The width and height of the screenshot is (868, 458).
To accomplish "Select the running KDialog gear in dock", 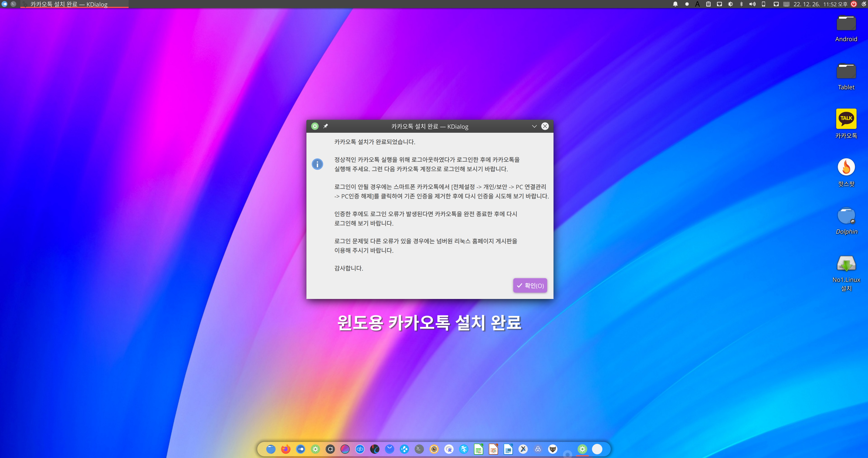I will [x=582, y=449].
